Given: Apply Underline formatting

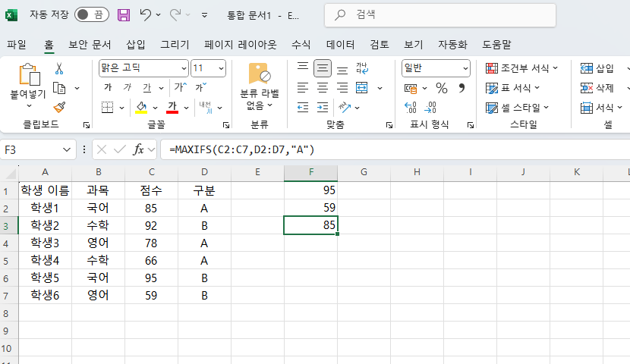Looking at the screenshot, I should click(146, 87).
